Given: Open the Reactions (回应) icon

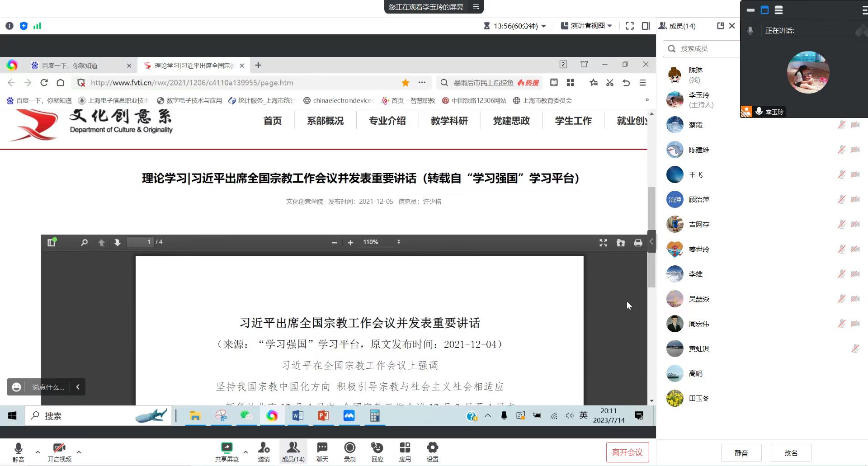Looking at the screenshot, I should (x=377, y=448).
